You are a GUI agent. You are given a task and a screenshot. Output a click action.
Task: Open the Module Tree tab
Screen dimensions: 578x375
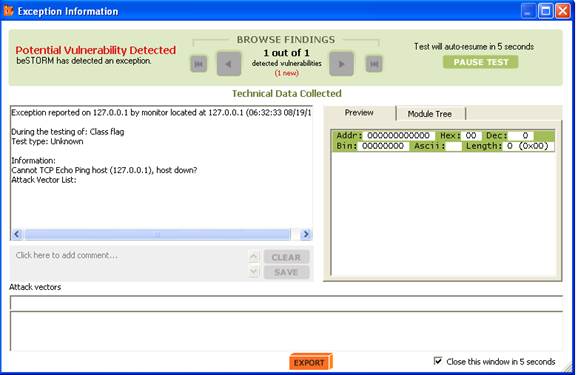(x=430, y=114)
